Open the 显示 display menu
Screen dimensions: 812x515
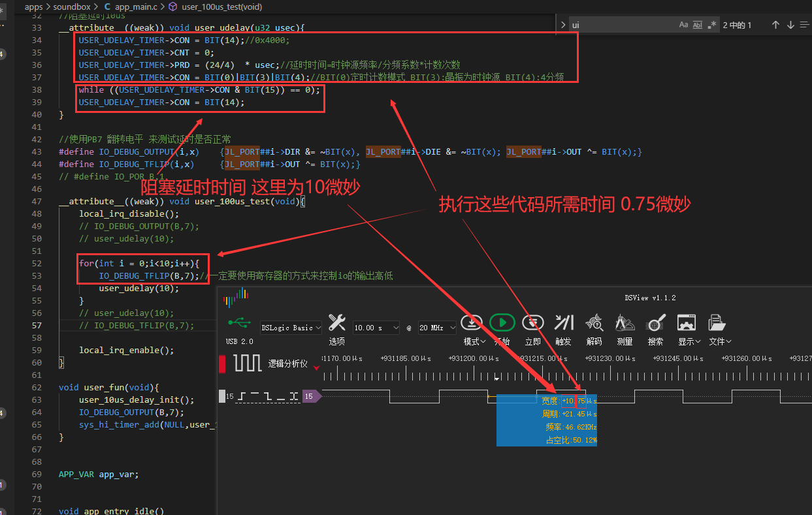tap(689, 341)
